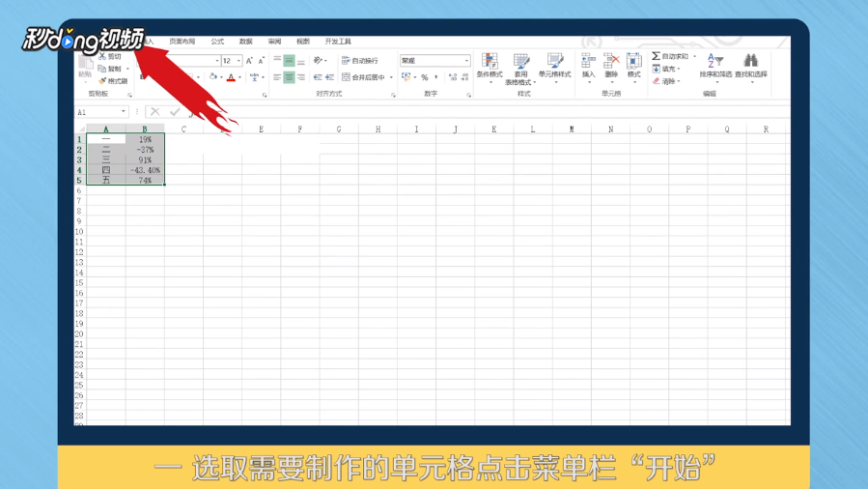Click the phonetic guide (文) icon
Viewport: 868px width, 489px height.
point(254,77)
